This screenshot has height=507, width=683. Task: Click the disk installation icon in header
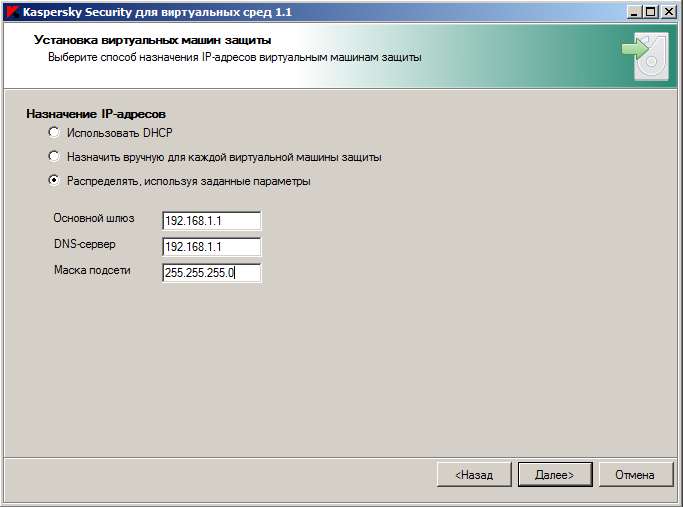pyautogui.click(x=646, y=57)
